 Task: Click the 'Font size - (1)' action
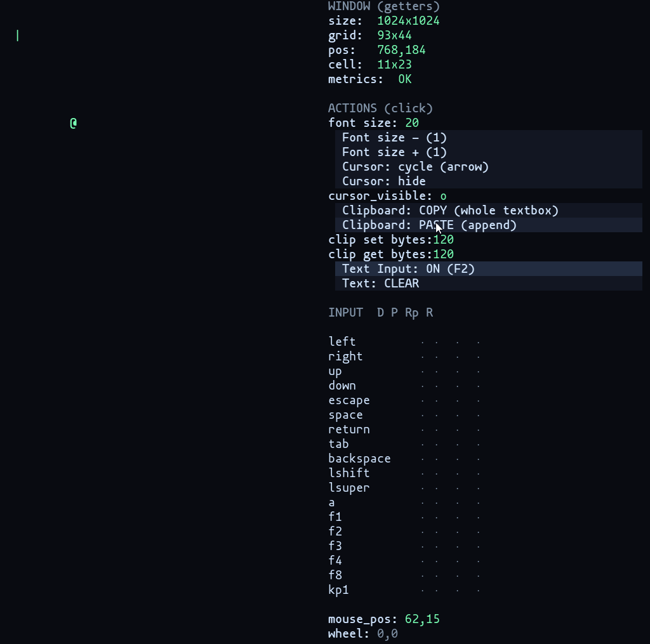[x=488, y=138]
